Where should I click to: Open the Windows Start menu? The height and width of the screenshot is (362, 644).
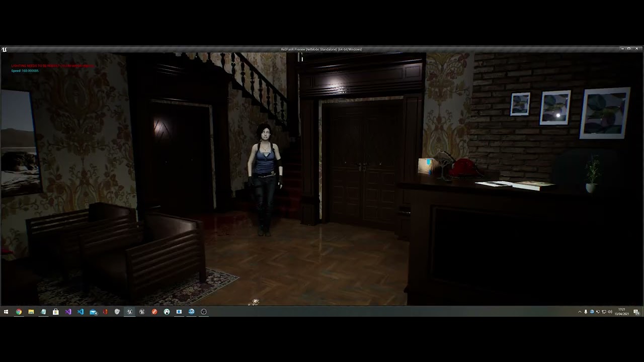coord(6,312)
